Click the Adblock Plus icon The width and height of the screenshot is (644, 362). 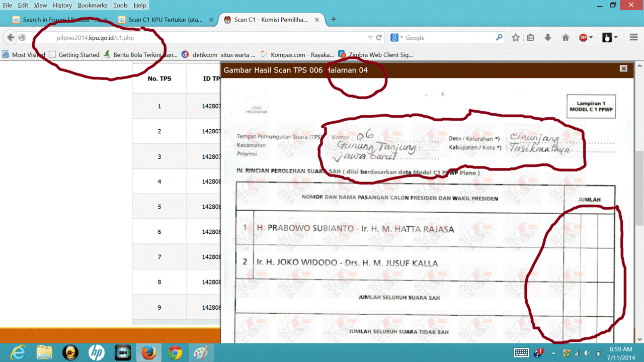(x=584, y=38)
